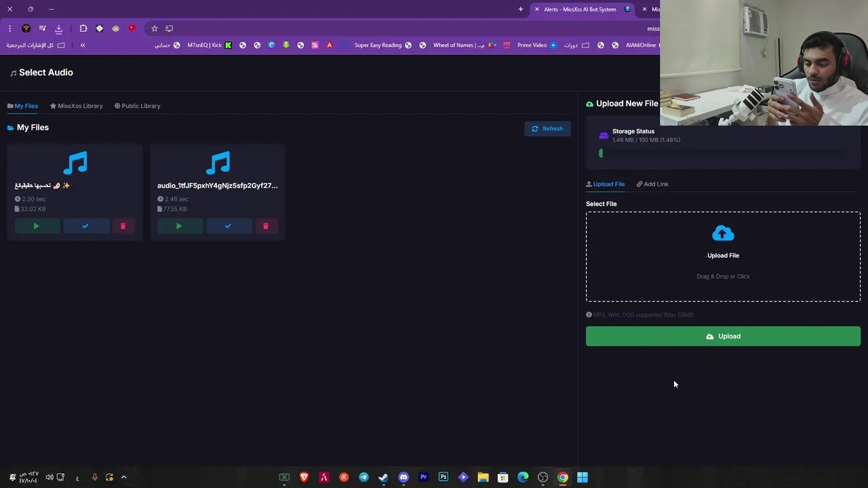Open Steam from the taskbar
868x488 pixels.
(384, 477)
